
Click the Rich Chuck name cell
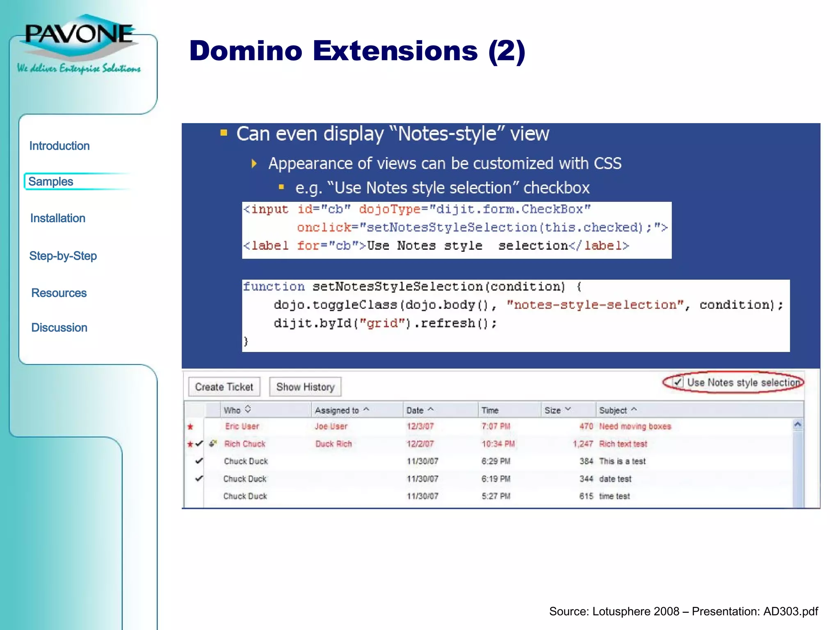tap(245, 444)
